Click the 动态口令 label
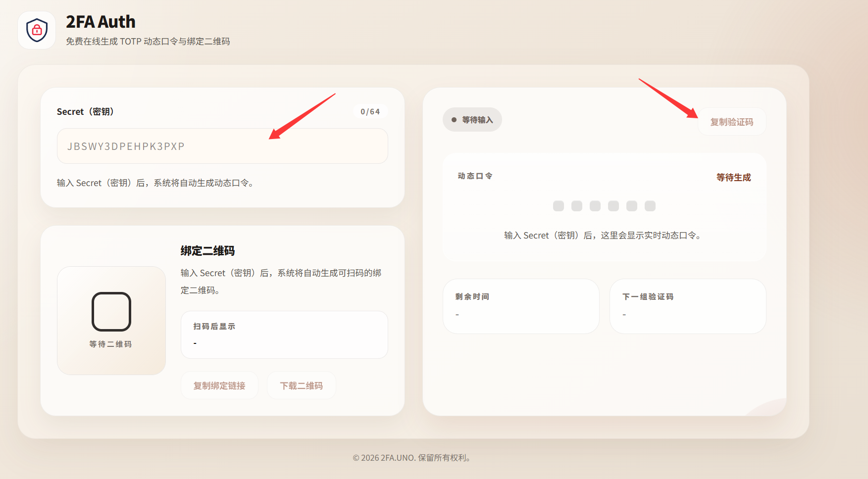The width and height of the screenshot is (868, 479). pyautogui.click(x=475, y=176)
